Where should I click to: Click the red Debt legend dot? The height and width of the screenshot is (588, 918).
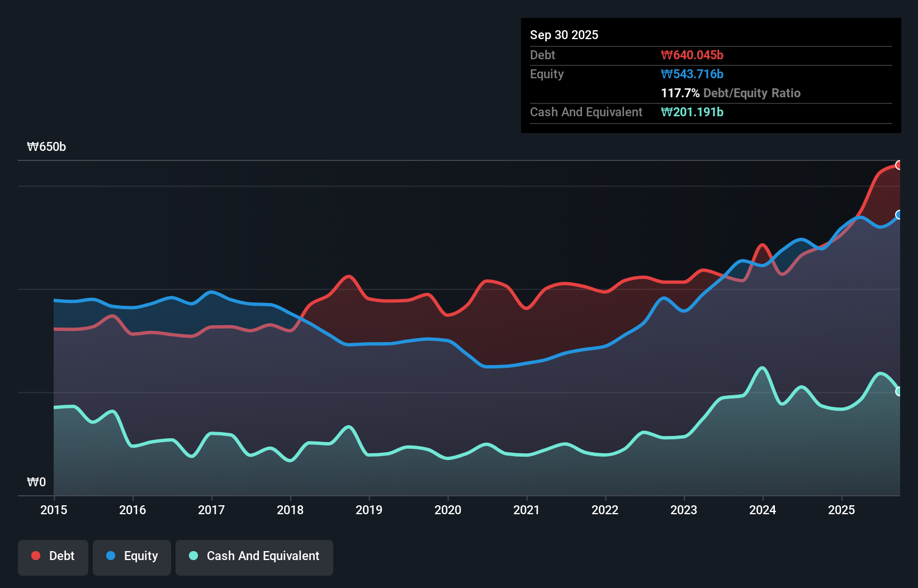pos(35,556)
